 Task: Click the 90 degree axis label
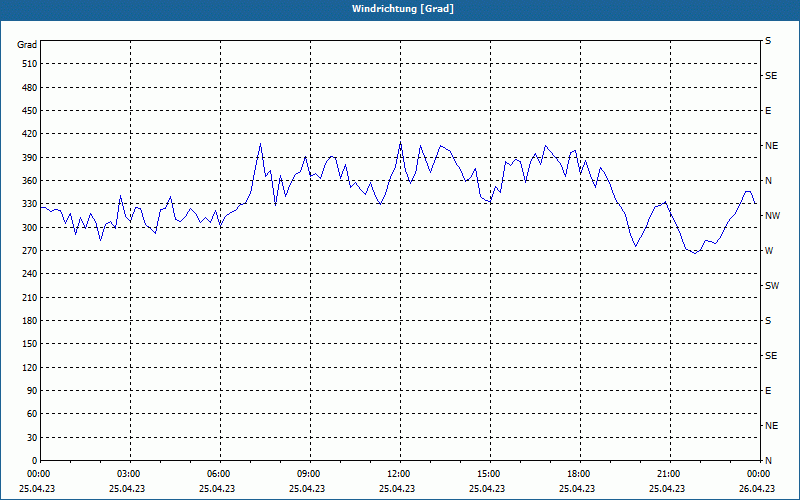(x=32, y=391)
